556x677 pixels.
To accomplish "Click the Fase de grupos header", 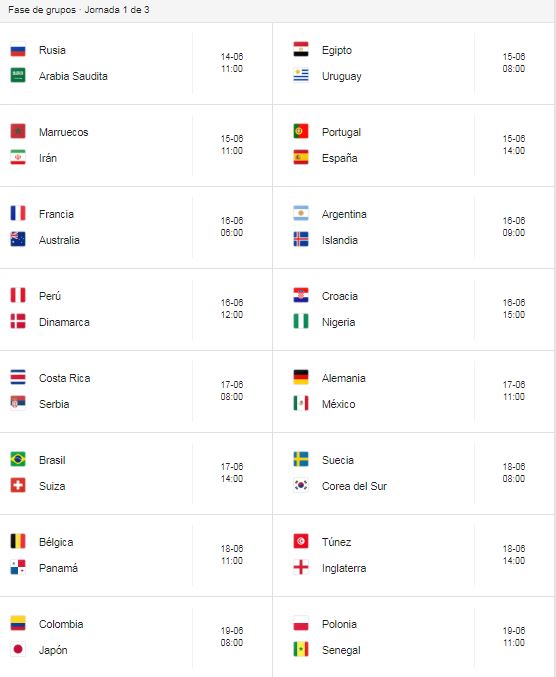I will click(42, 9).
